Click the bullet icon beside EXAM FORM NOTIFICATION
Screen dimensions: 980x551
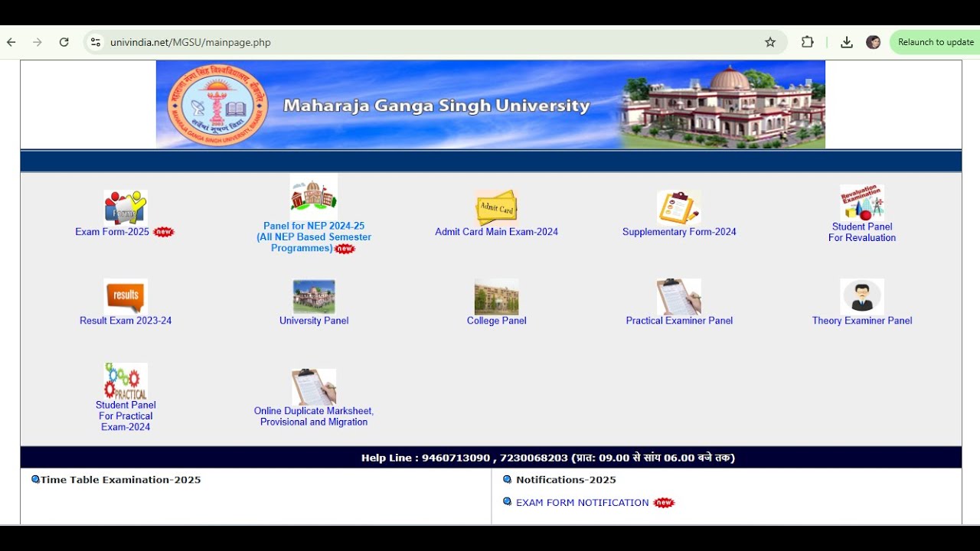[507, 502]
